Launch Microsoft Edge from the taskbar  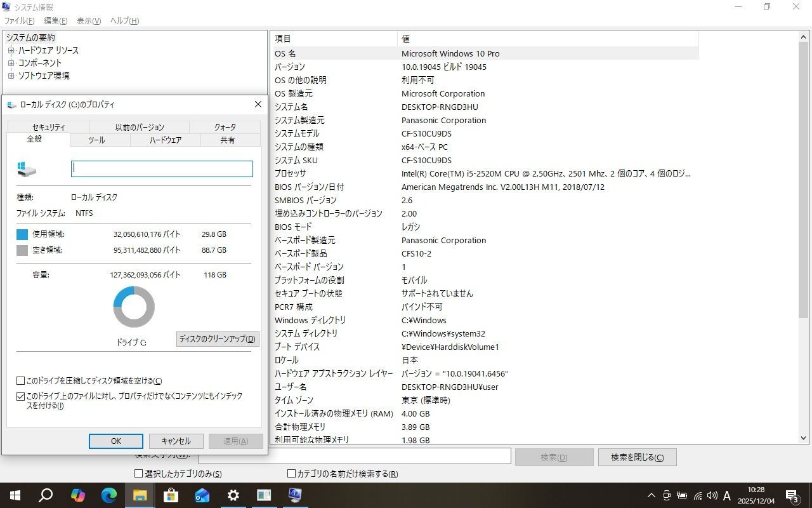108,495
